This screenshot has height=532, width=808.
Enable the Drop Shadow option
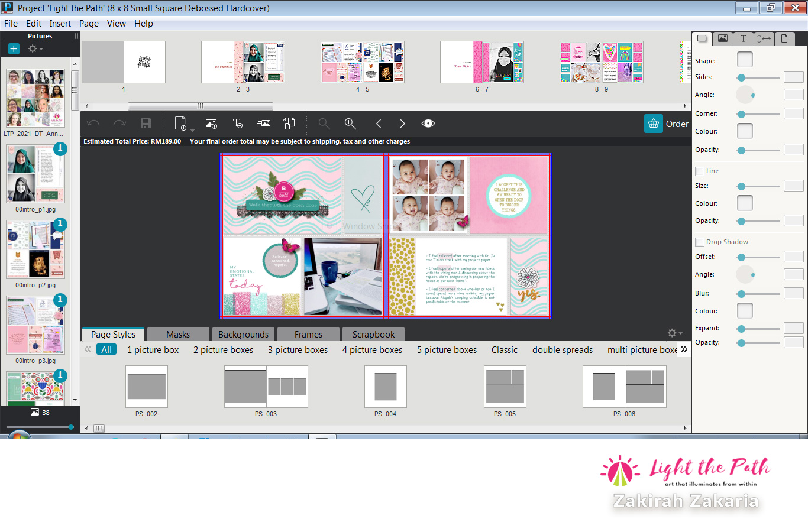[x=699, y=242]
